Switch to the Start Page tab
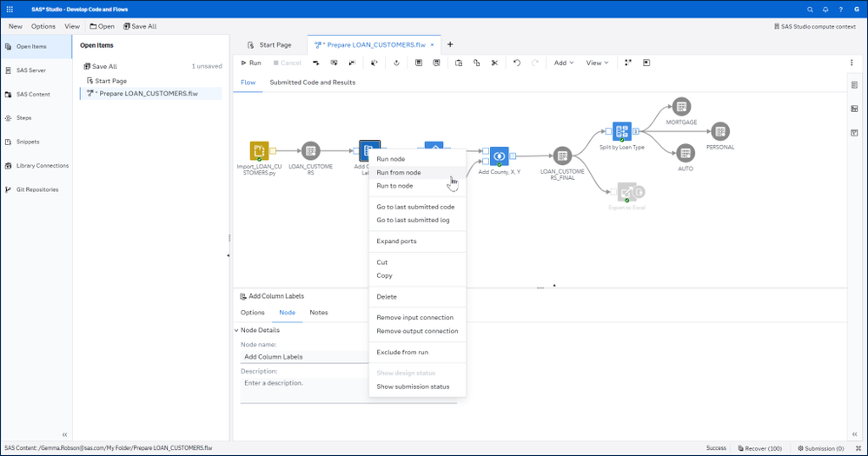Image resolution: width=868 pixels, height=456 pixels. (269, 45)
